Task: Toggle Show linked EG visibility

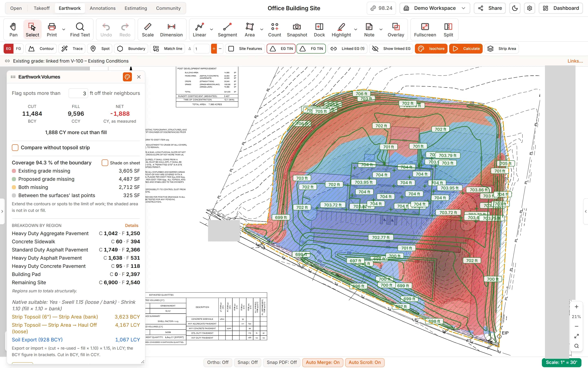Action: click(x=391, y=49)
